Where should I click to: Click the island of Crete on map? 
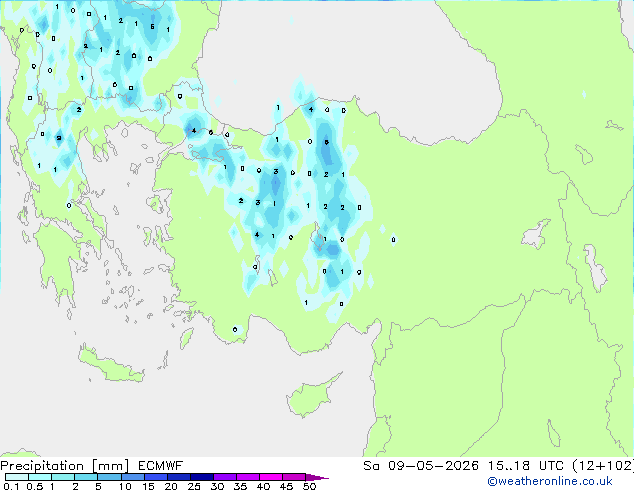[111, 365]
